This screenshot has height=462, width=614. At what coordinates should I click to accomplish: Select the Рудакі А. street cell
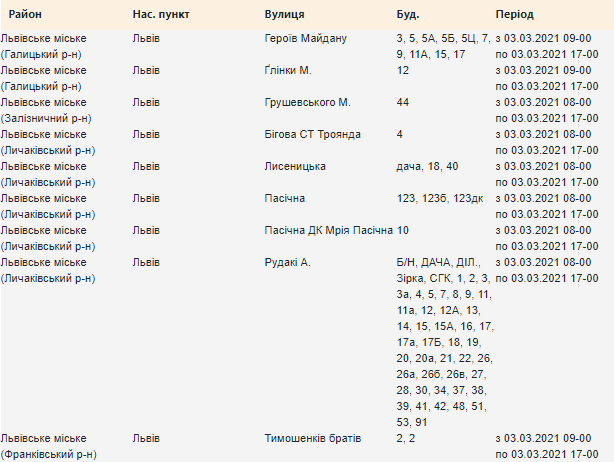(287, 262)
